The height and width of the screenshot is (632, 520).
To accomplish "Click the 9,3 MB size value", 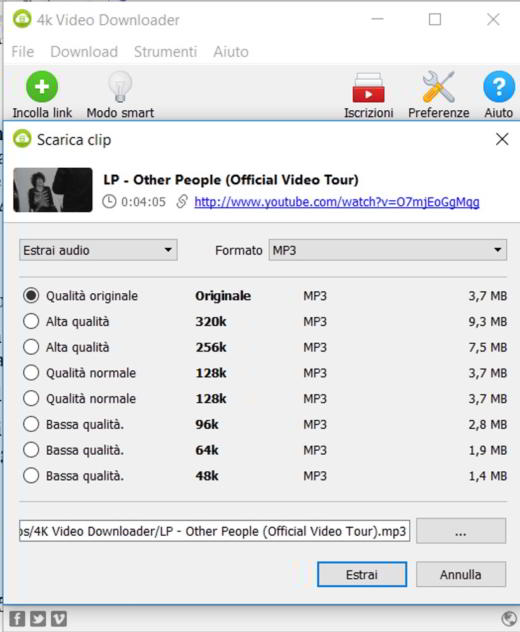I will (x=487, y=321).
